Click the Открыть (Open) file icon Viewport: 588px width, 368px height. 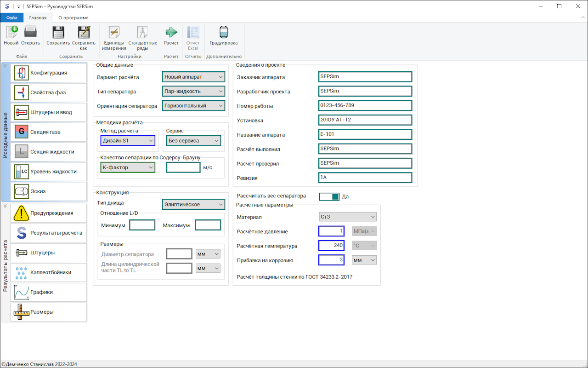click(x=30, y=33)
